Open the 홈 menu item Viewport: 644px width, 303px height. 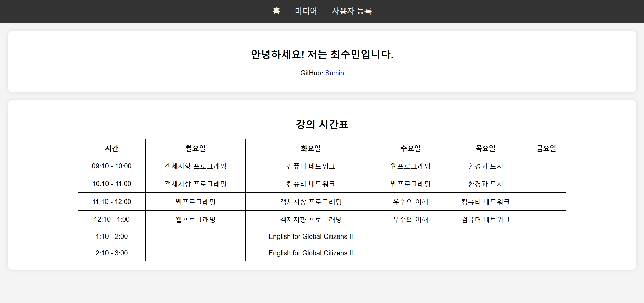pos(276,11)
